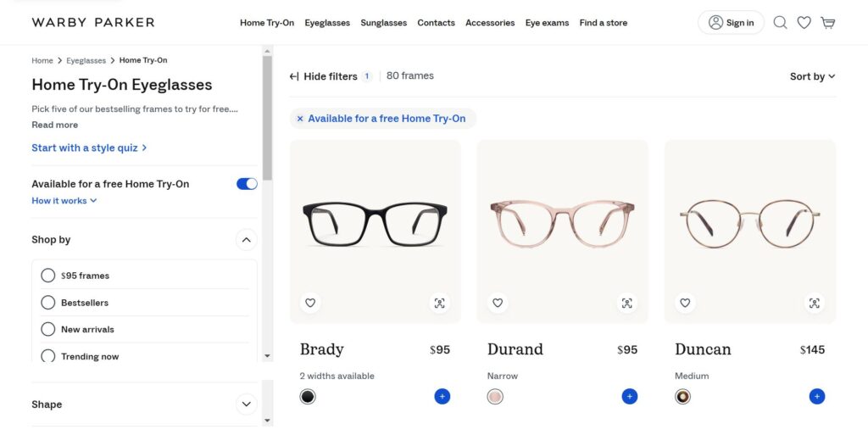This screenshot has width=868, height=435.
Task: Add Duncan to Home Try-On
Action: pyautogui.click(x=817, y=396)
